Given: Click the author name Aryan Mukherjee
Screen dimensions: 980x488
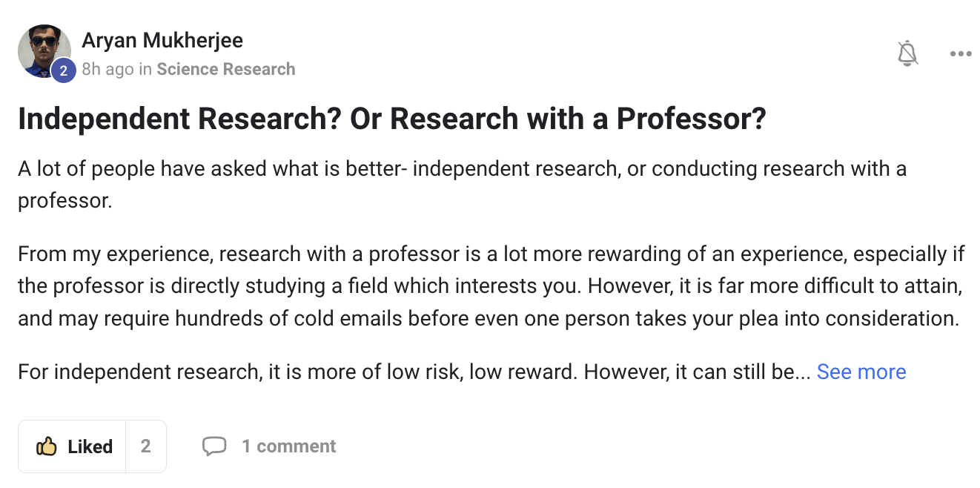Looking at the screenshot, I should [x=162, y=40].
